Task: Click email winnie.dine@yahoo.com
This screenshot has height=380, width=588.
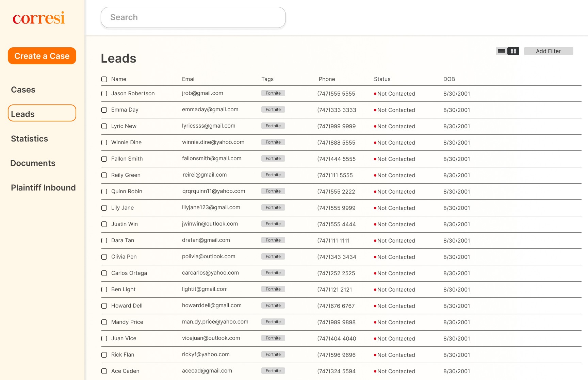Action: coord(213,142)
